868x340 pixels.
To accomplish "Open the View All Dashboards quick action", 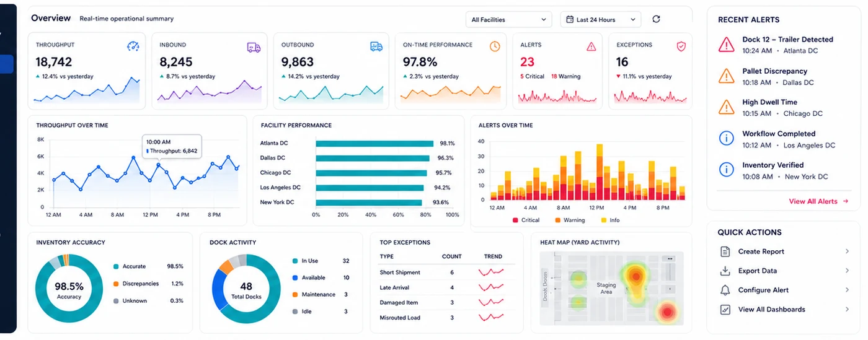I will click(x=784, y=309).
